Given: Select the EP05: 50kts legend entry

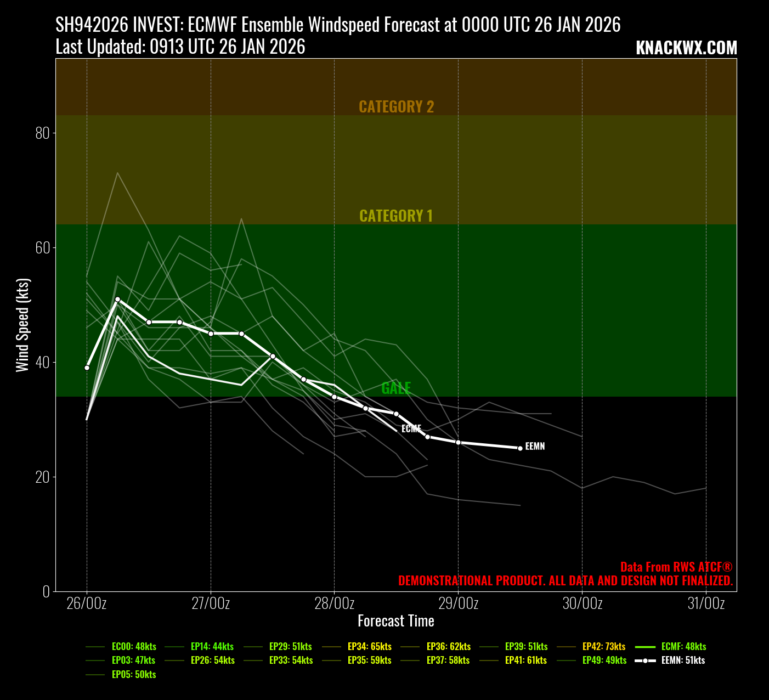Looking at the screenshot, I should coord(134,675).
